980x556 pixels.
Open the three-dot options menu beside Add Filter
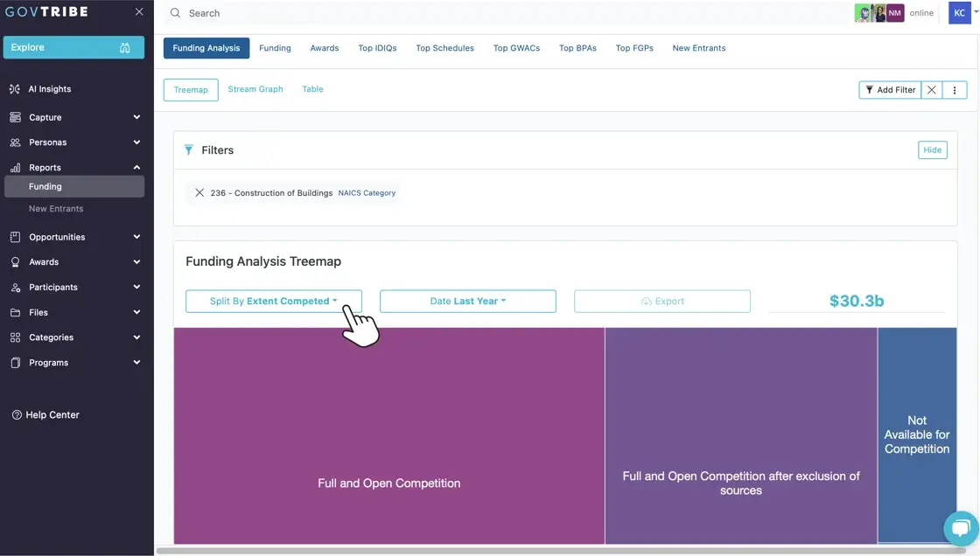[955, 89]
